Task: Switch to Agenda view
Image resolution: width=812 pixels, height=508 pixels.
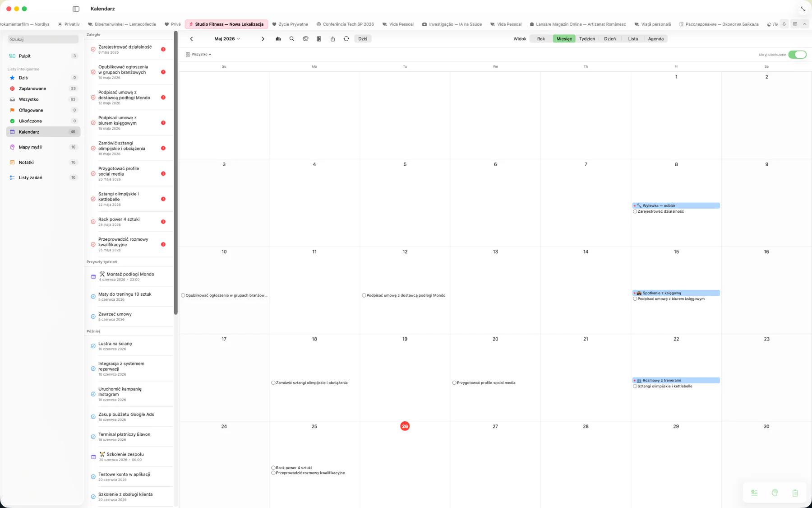Action: (x=655, y=39)
